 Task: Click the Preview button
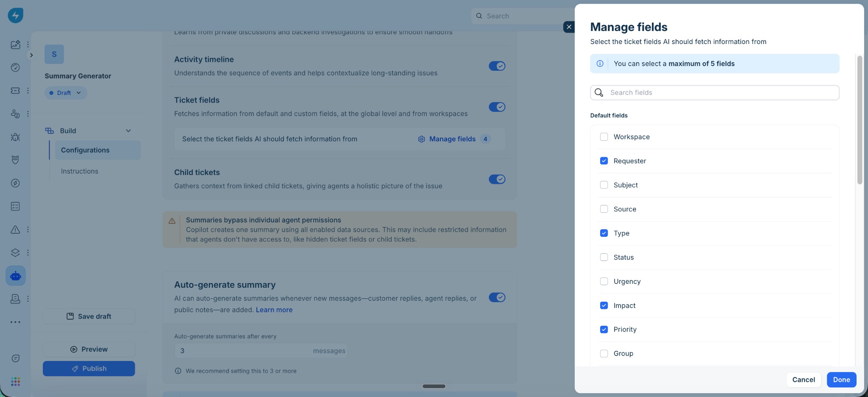coord(89,350)
